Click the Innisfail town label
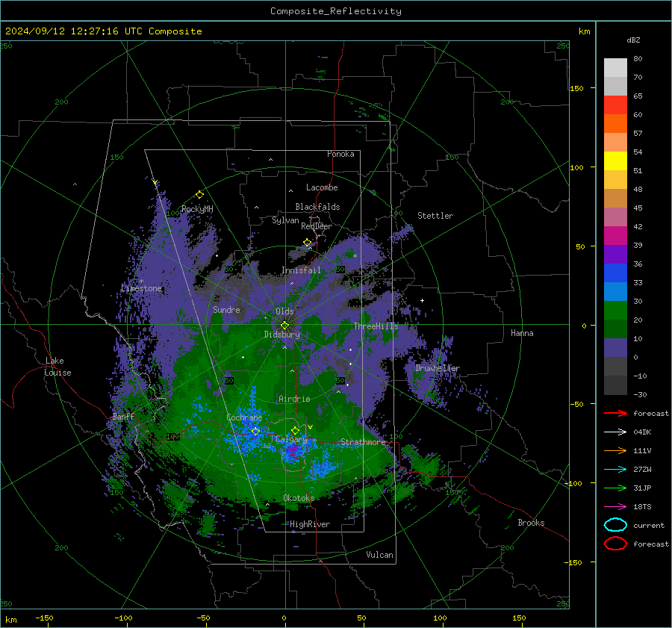672x628 pixels. [x=301, y=270]
